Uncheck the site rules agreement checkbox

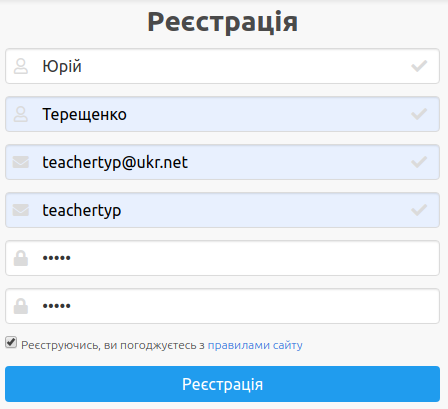click(x=11, y=342)
